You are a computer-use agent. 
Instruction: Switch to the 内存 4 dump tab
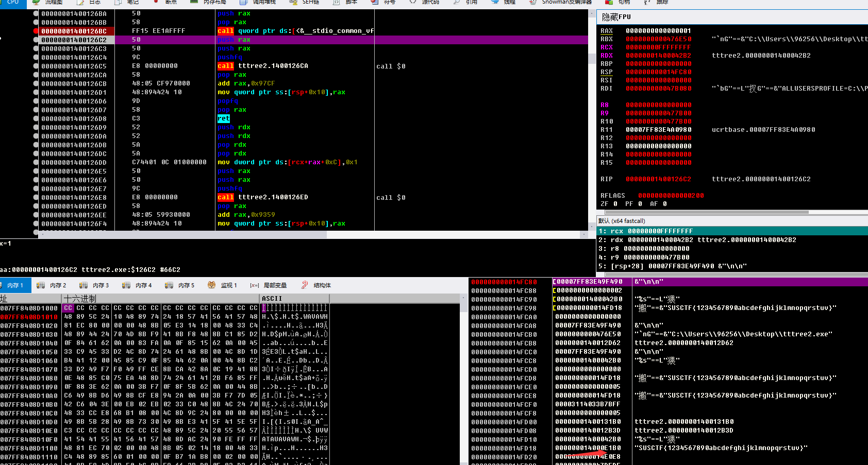tap(138, 285)
